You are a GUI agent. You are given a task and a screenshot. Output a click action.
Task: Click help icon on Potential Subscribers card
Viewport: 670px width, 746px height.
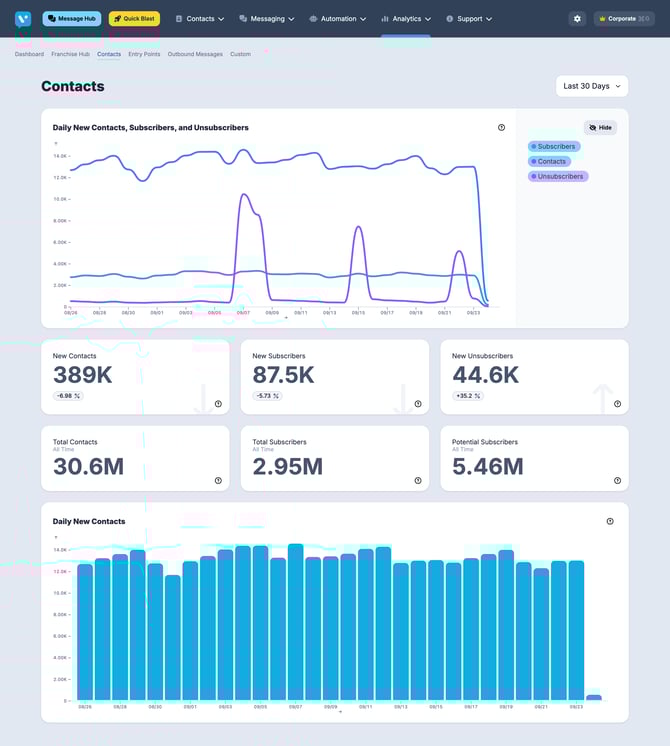(x=617, y=481)
